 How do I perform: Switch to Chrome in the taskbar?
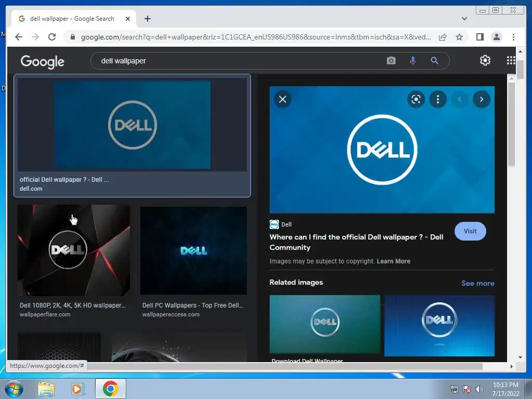[x=110, y=389]
